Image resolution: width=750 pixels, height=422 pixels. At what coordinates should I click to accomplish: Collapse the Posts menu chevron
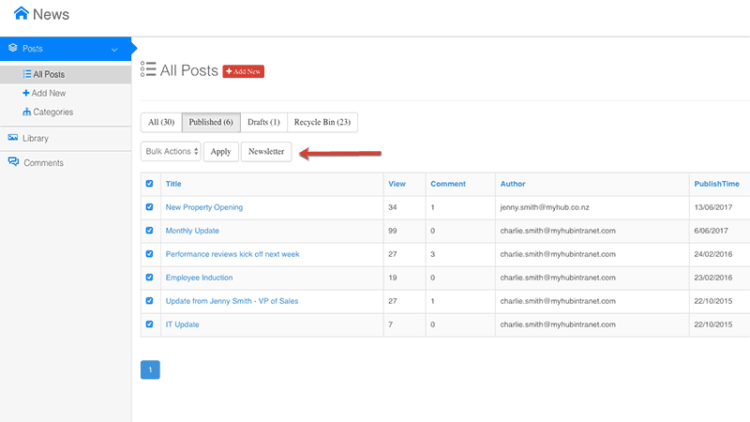click(114, 49)
